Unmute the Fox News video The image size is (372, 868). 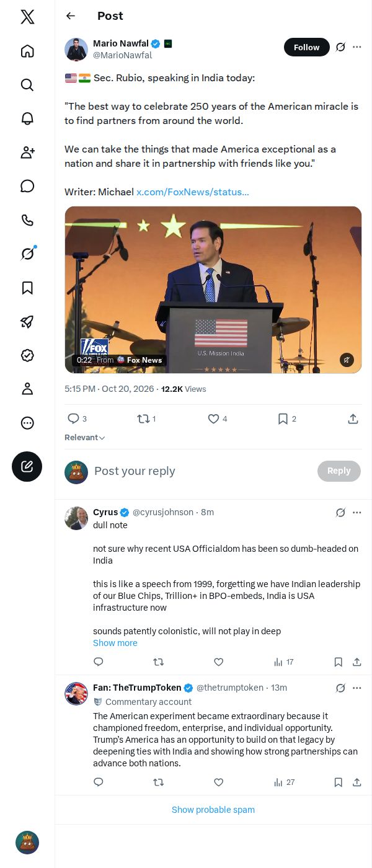(x=347, y=360)
